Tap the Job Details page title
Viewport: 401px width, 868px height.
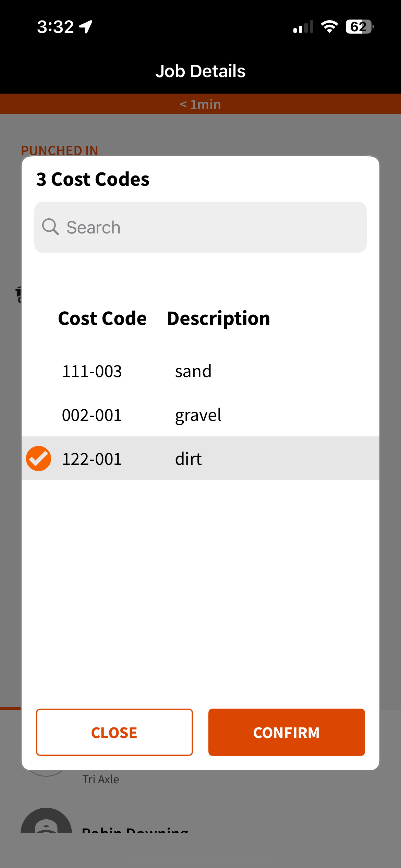[200, 71]
